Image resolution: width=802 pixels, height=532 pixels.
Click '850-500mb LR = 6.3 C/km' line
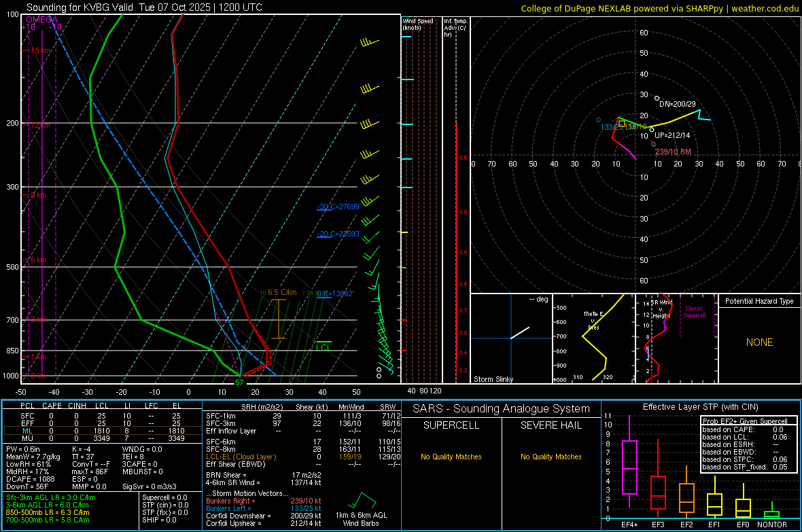pyautogui.click(x=48, y=512)
